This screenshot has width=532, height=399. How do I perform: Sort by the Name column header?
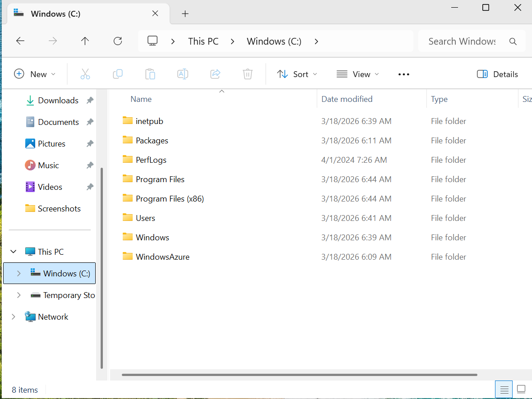(141, 99)
